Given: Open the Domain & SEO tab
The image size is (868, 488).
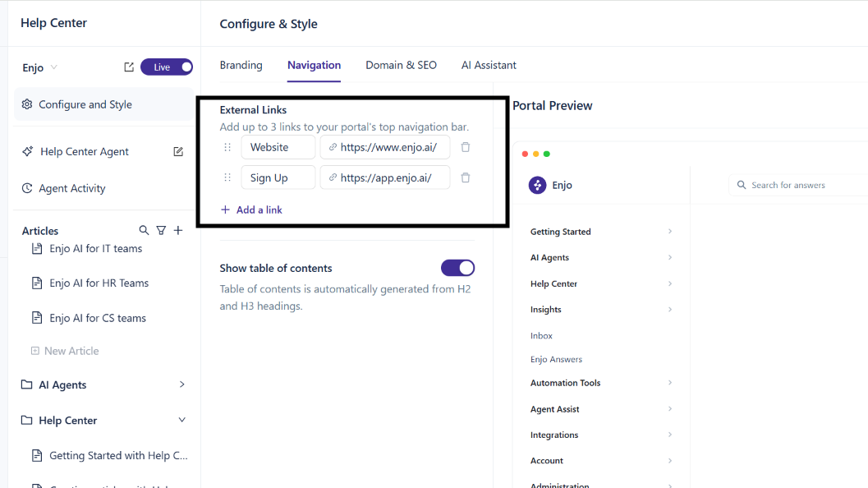Looking at the screenshot, I should coord(401,66).
